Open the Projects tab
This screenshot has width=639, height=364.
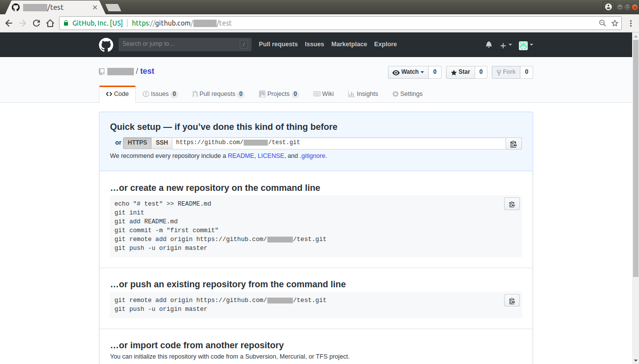pos(279,94)
